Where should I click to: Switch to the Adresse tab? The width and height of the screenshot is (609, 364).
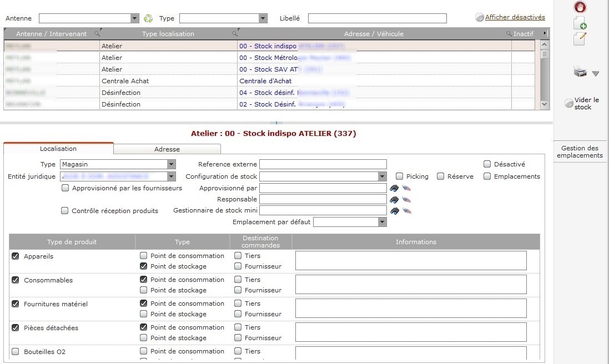pos(167,149)
